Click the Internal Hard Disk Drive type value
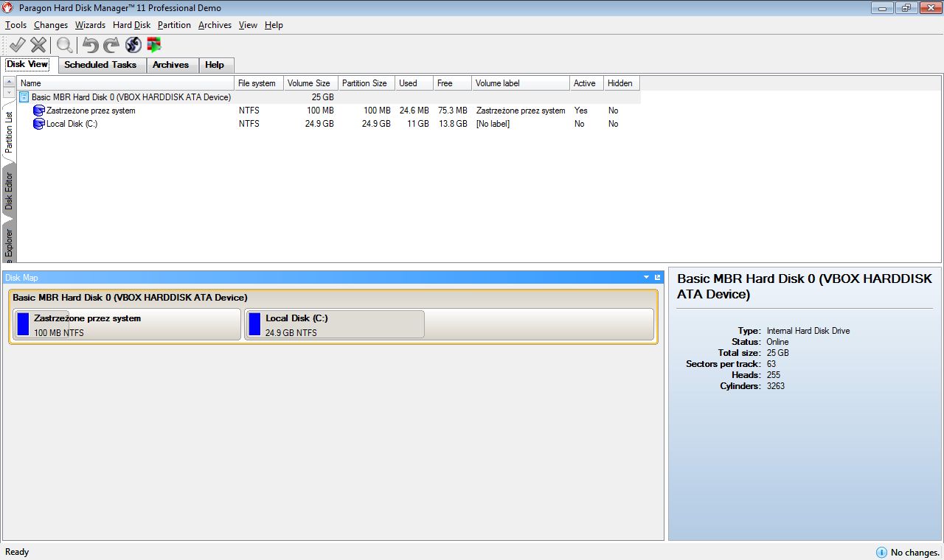The width and height of the screenshot is (944, 560). coord(808,331)
